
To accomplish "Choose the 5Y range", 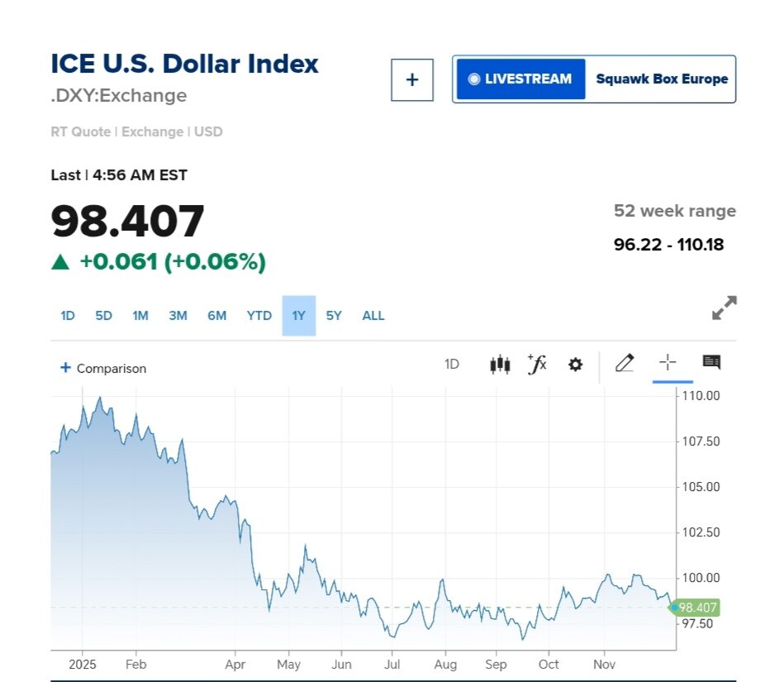I will 334,316.
